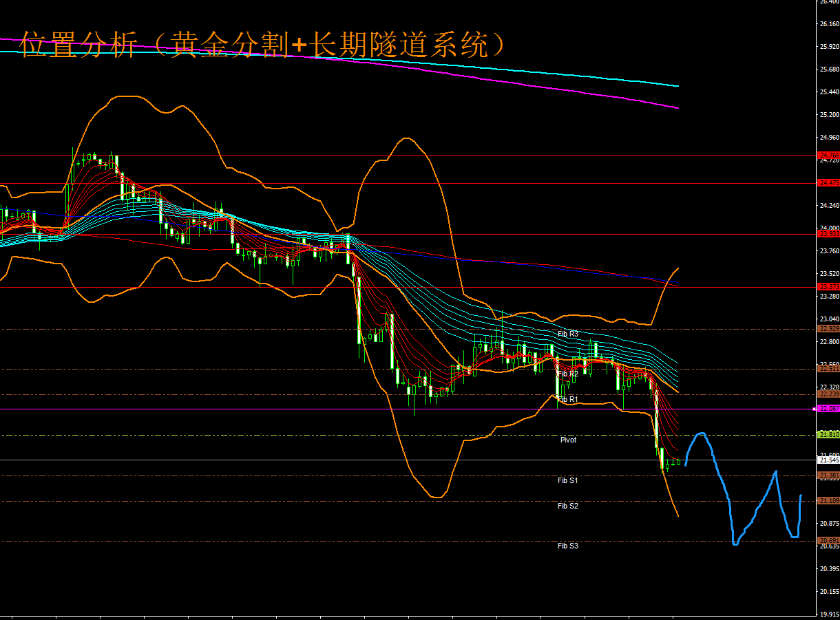This screenshot has width=840, height=620.
Task: Click the magenta 22.087 price tag
Action: (x=828, y=409)
